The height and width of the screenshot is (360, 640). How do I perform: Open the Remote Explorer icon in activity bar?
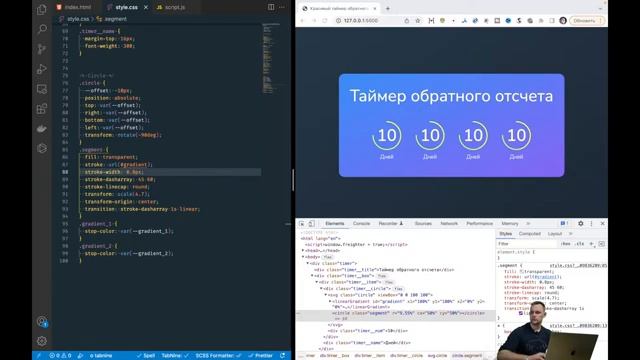click(x=42, y=89)
